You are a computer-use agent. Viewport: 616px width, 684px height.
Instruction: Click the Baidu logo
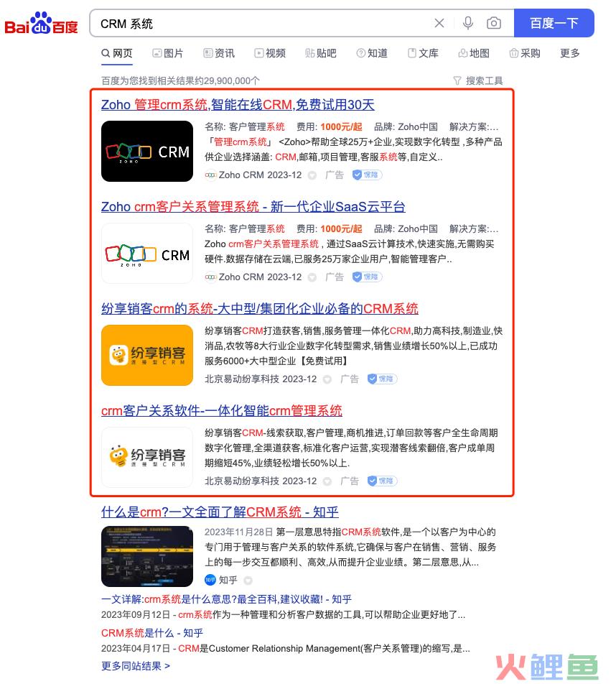[41, 23]
